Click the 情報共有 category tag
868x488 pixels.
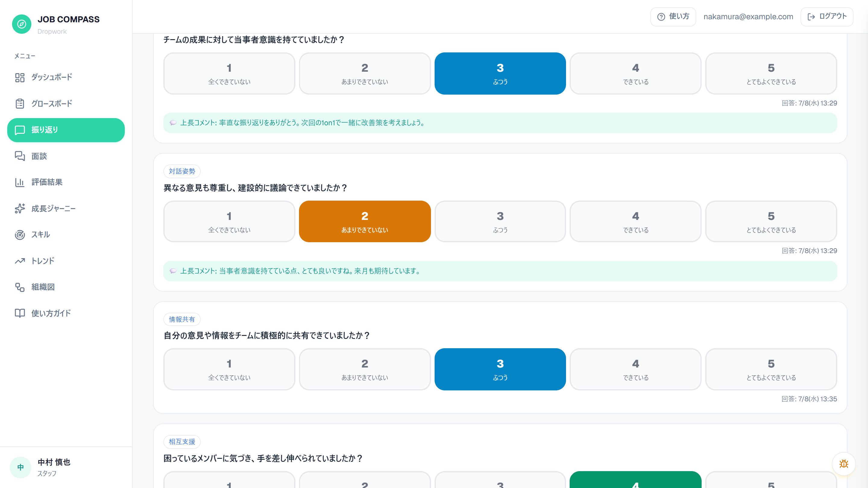pos(182,319)
